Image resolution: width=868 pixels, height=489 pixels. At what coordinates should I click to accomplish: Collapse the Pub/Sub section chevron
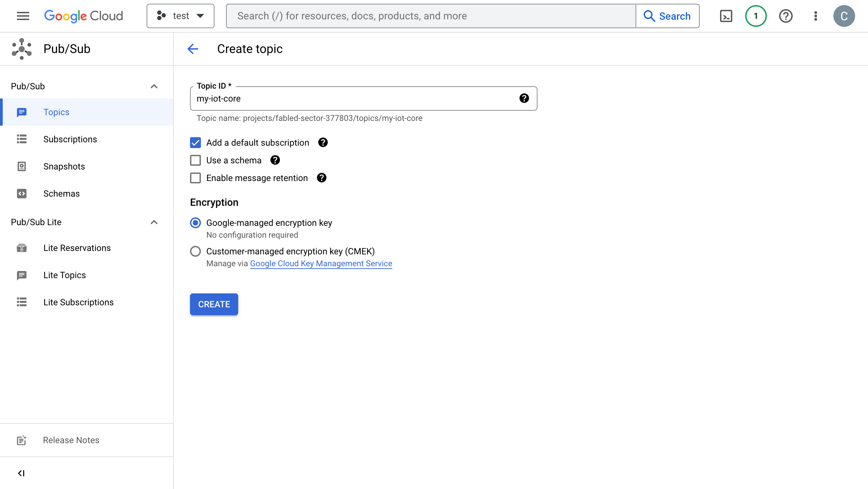tap(154, 86)
